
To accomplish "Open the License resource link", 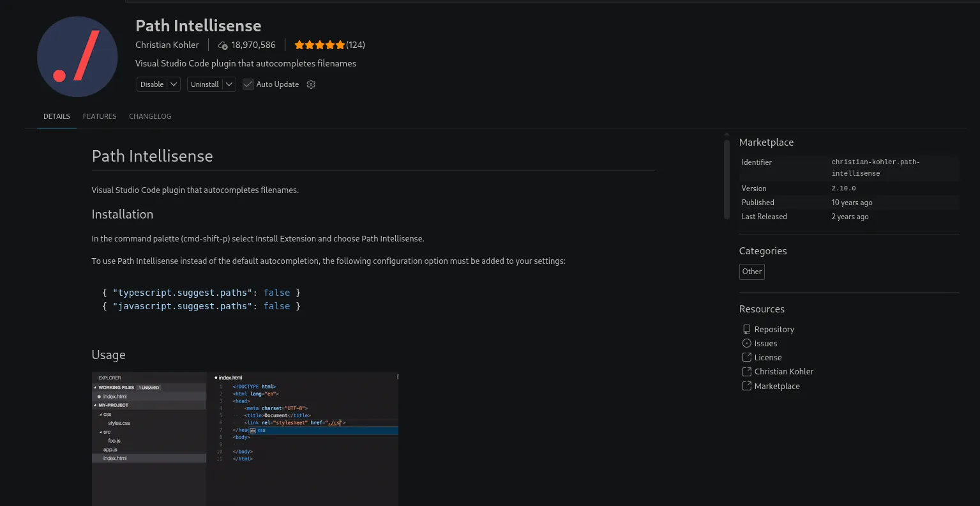I will [768, 357].
